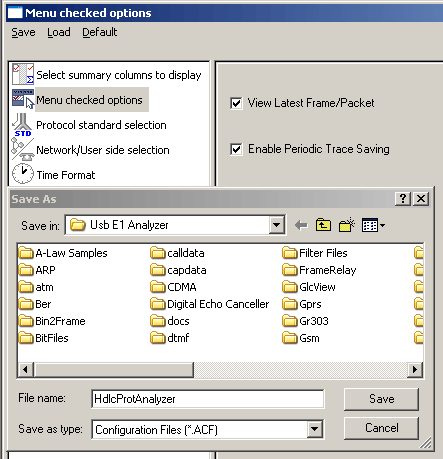Expand the Save in folder dropdown

[276, 225]
